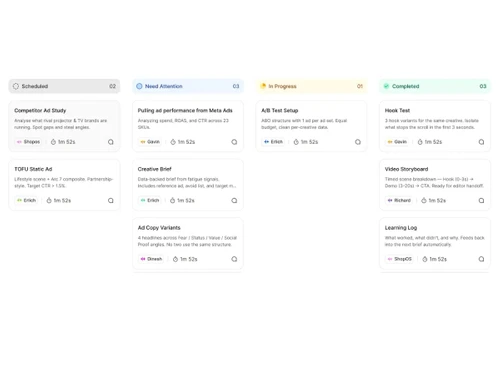Click timer icon on Competitor Ad Study card
The width and height of the screenshot is (500, 375).
click(x=53, y=142)
